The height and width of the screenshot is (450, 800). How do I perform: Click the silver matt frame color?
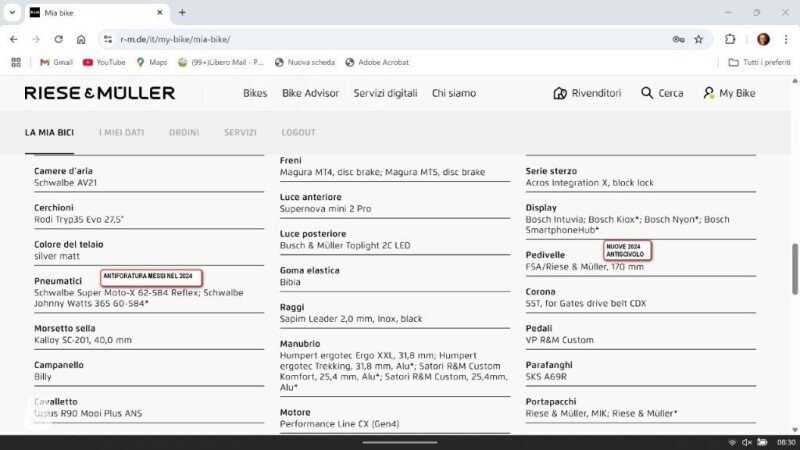tap(57, 256)
